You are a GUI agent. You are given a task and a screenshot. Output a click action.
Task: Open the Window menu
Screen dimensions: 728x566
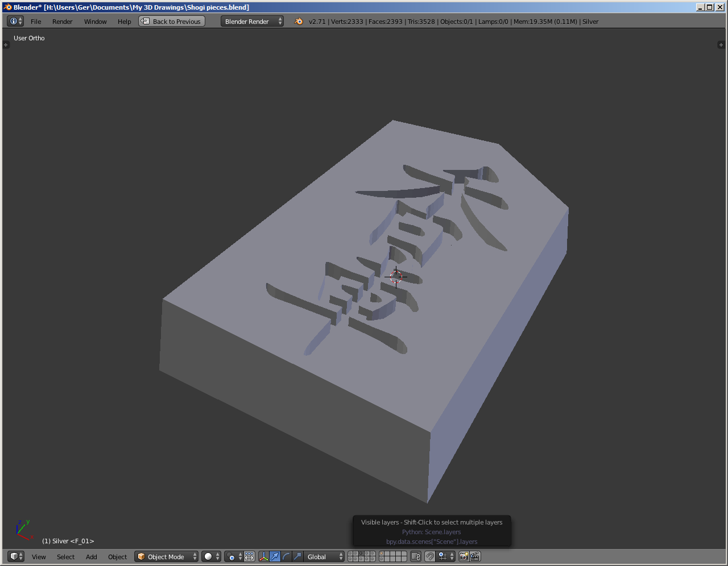pos(96,22)
